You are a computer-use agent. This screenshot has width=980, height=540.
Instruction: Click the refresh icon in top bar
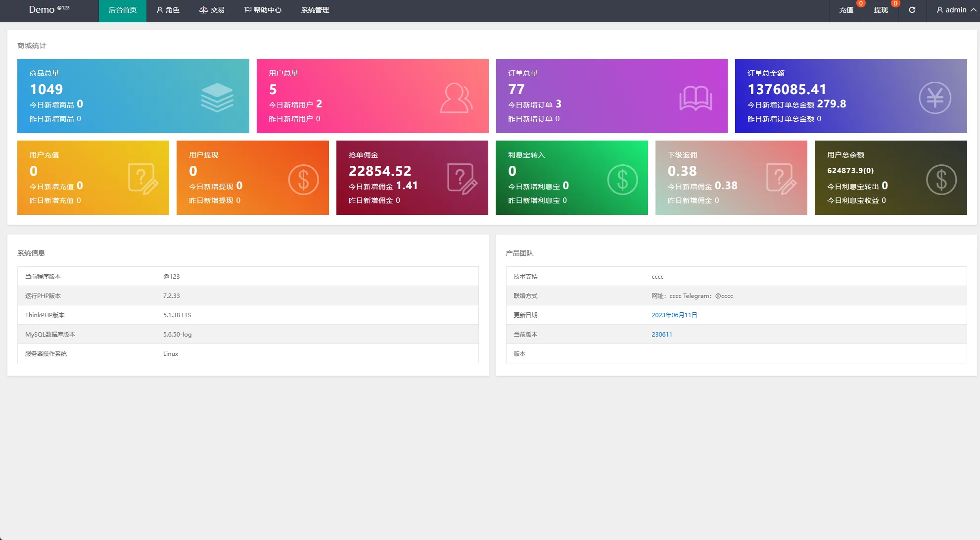pyautogui.click(x=912, y=10)
